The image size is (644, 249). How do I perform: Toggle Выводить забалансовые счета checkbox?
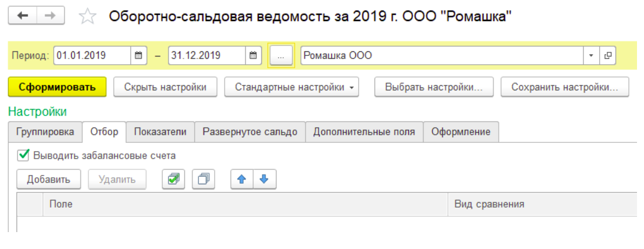(24, 155)
